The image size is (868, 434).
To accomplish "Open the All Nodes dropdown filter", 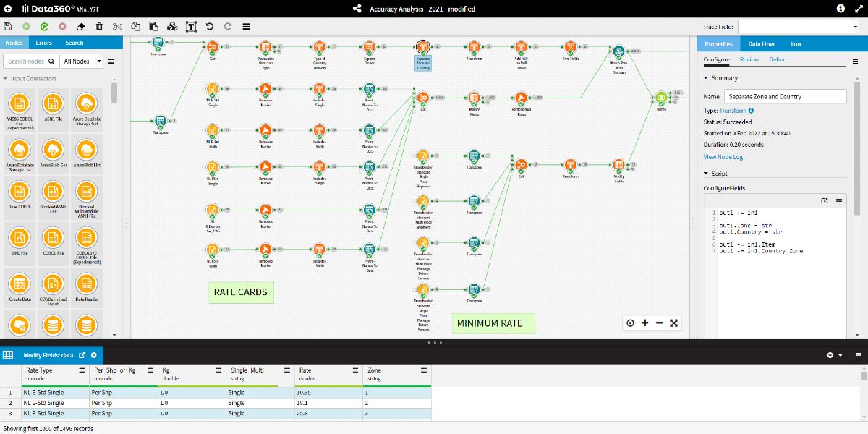I will [81, 61].
